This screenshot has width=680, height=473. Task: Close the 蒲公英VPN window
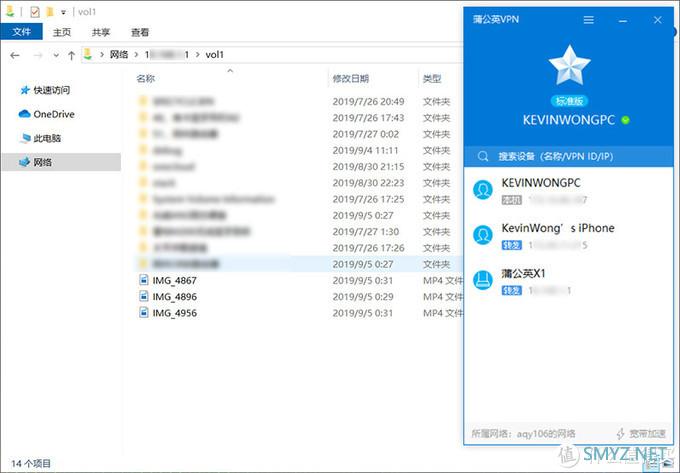pos(657,20)
